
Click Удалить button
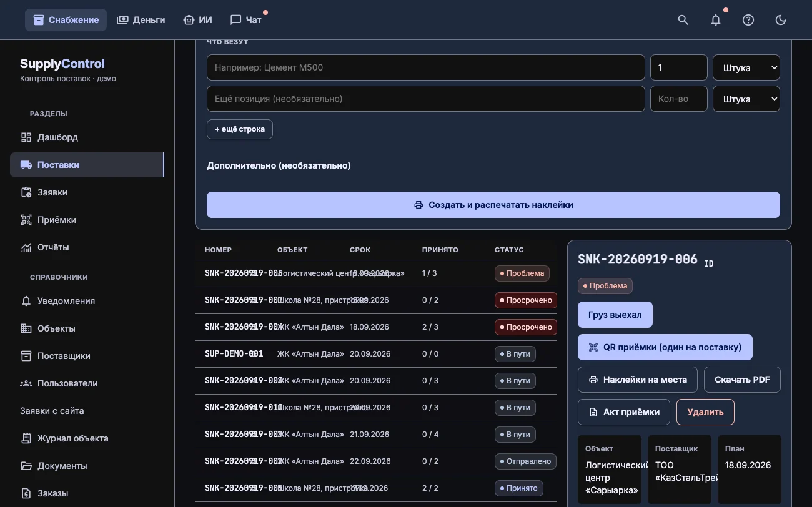(x=705, y=412)
